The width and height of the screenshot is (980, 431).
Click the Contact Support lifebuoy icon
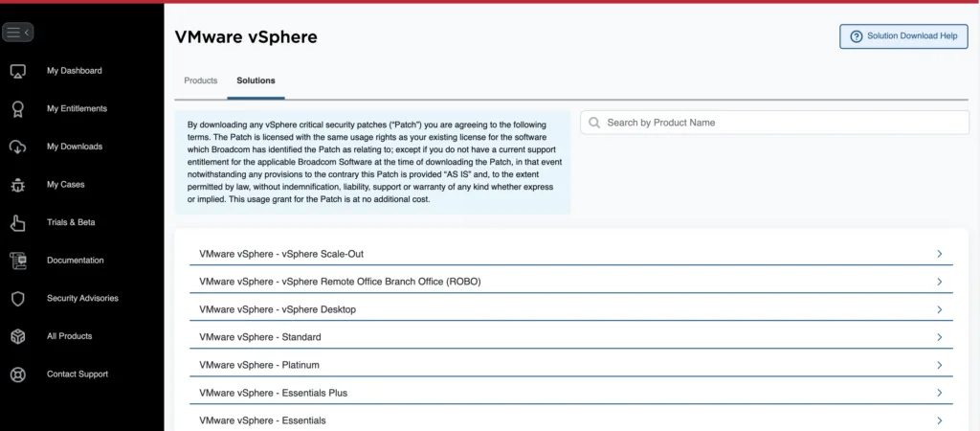click(x=18, y=374)
